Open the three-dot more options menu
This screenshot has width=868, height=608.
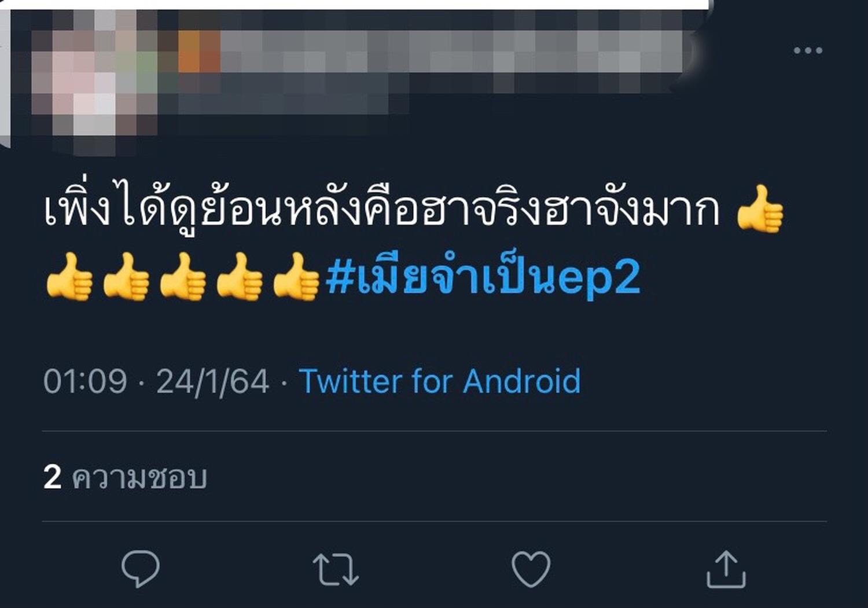[x=808, y=50]
